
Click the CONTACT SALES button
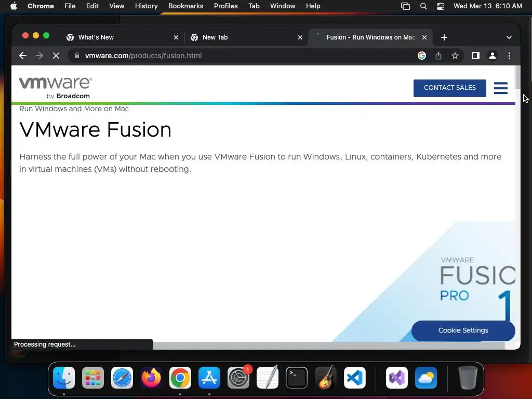[449, 88]
